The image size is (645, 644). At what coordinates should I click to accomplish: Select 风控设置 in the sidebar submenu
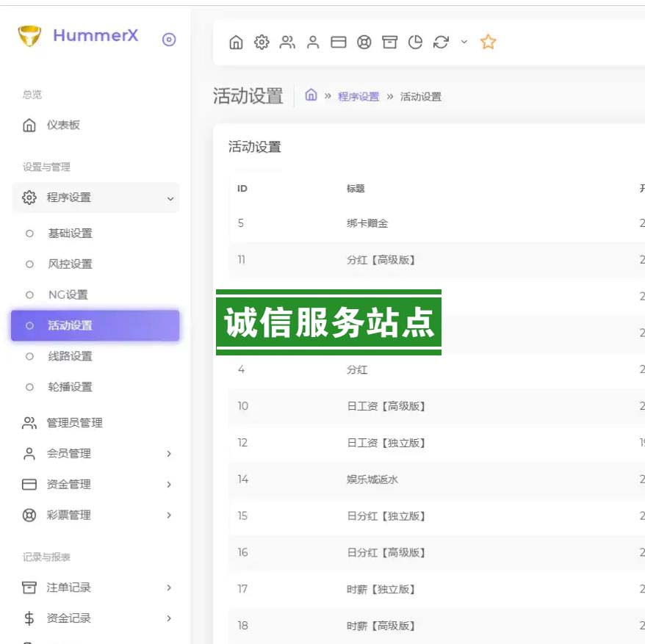click(x=70, y=264)
